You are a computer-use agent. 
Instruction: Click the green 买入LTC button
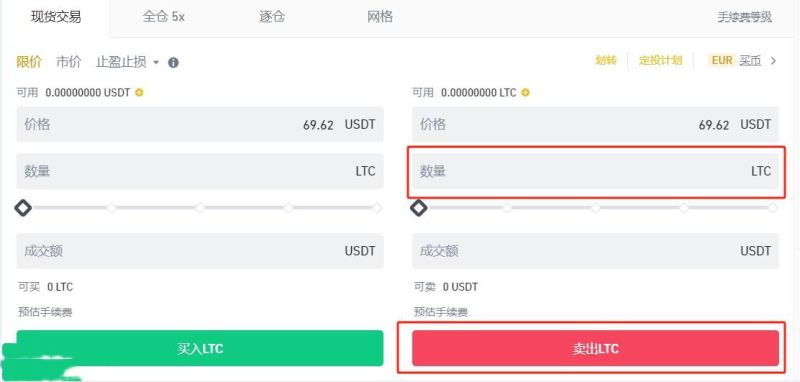199,348
